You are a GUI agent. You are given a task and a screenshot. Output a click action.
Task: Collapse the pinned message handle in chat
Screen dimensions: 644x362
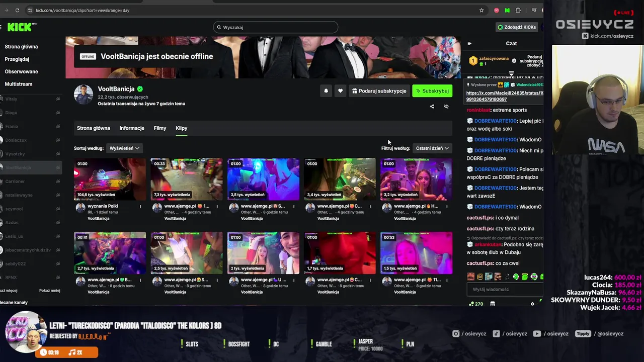click(511, 73)
